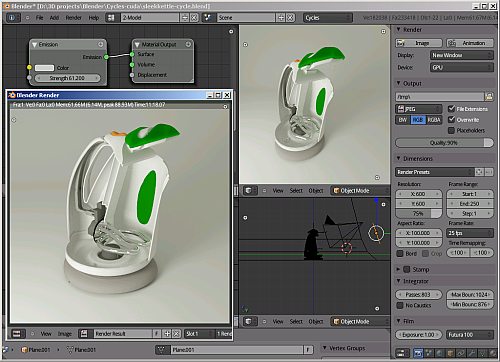Screen dimensions: 500x362
Task: Open the Render menu
Action: [x=73, y=18]
